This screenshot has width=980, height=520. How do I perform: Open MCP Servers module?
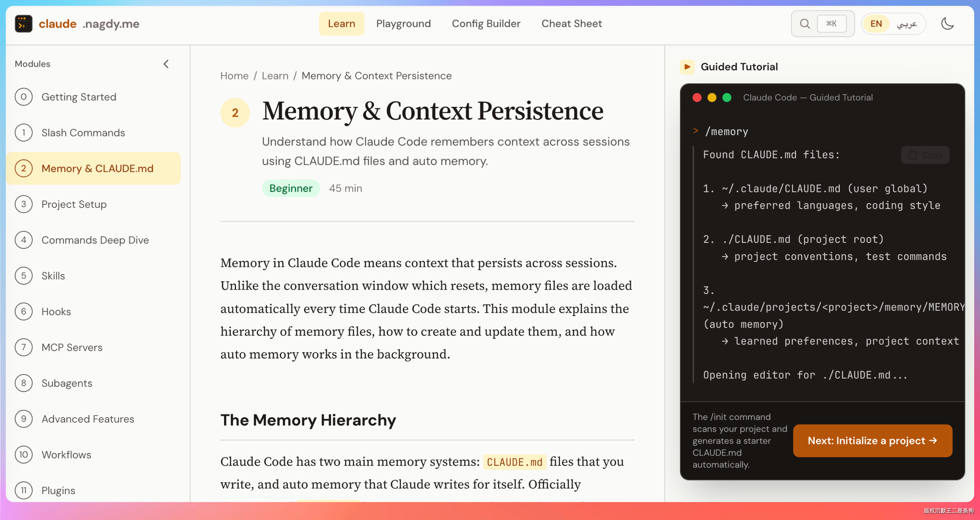[93, 347]
